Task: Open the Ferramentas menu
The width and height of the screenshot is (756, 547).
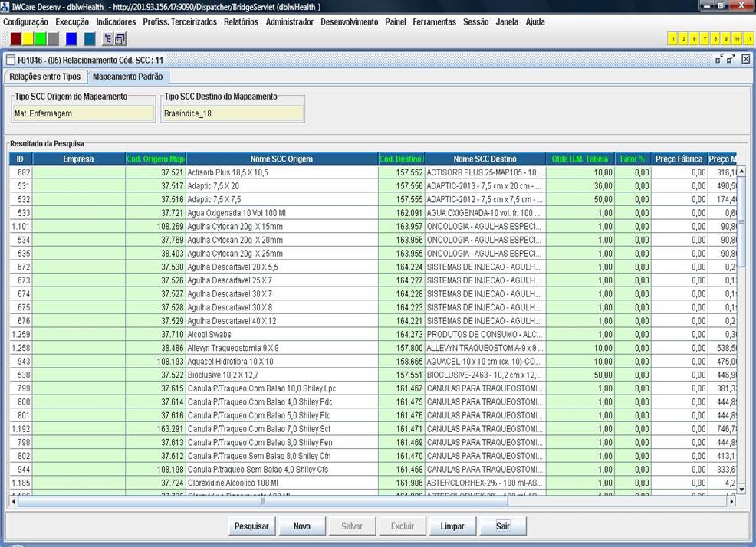Action: click(x=435, y=21)
